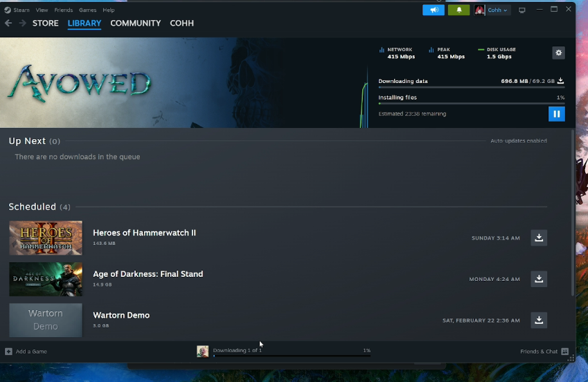Switch to the LIBRARY tab
Screen dimensions: 588x382
click(x=84, y=24)
